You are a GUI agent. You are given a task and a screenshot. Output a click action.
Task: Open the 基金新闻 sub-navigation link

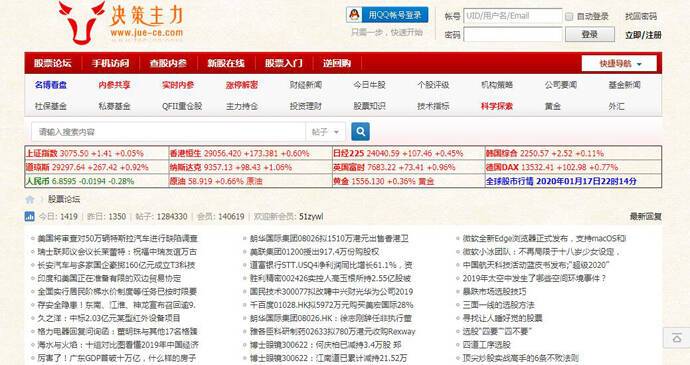624,85
